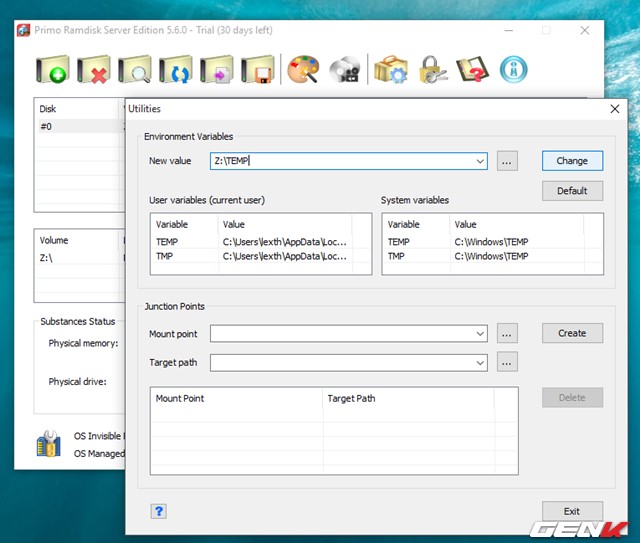Select the system TEMP variable row

[x=492, y=242]
